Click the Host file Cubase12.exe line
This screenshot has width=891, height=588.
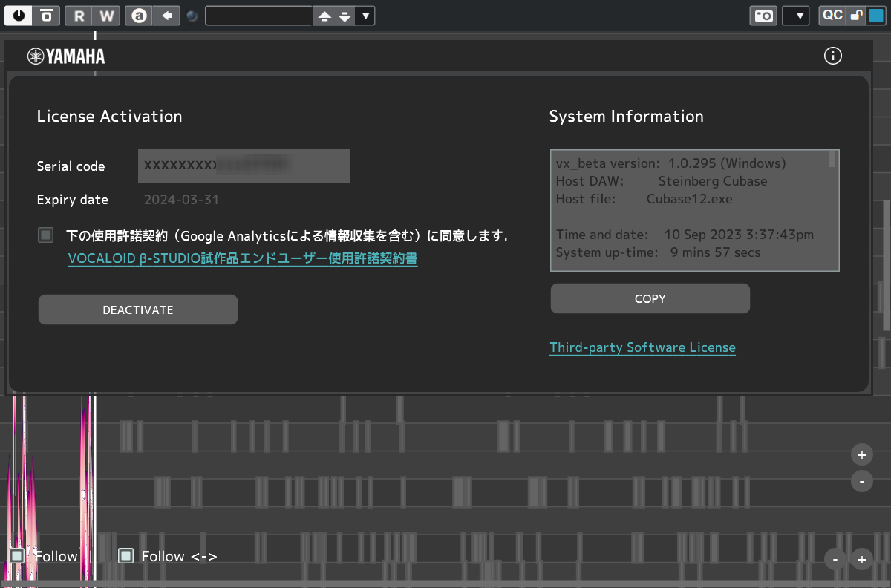click(644, 199)
